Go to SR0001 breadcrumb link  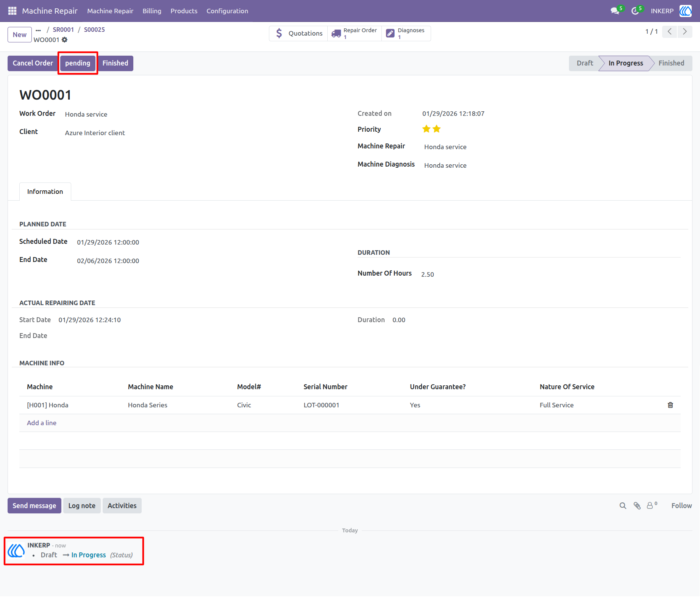63,30
